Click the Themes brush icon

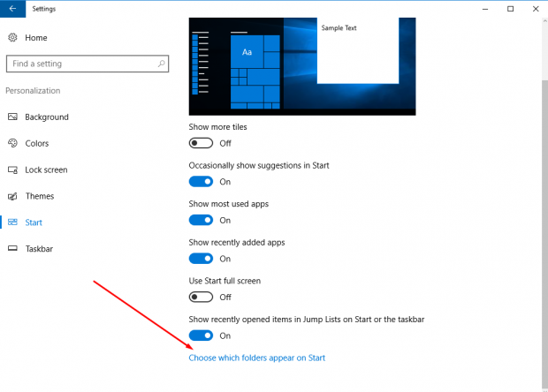tap(12, 196)
